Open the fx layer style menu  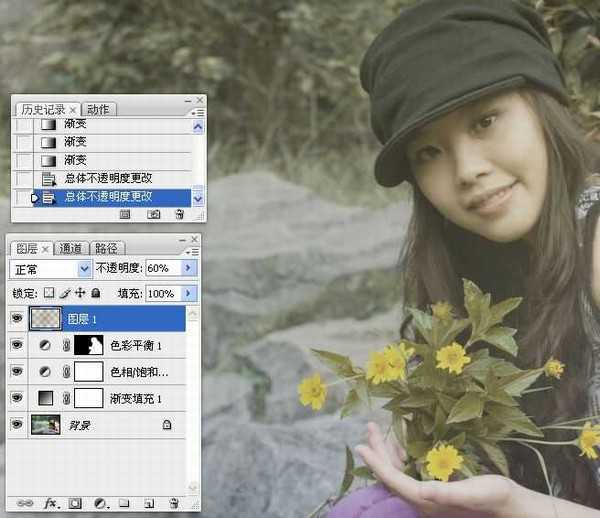(x=52, y=503)
